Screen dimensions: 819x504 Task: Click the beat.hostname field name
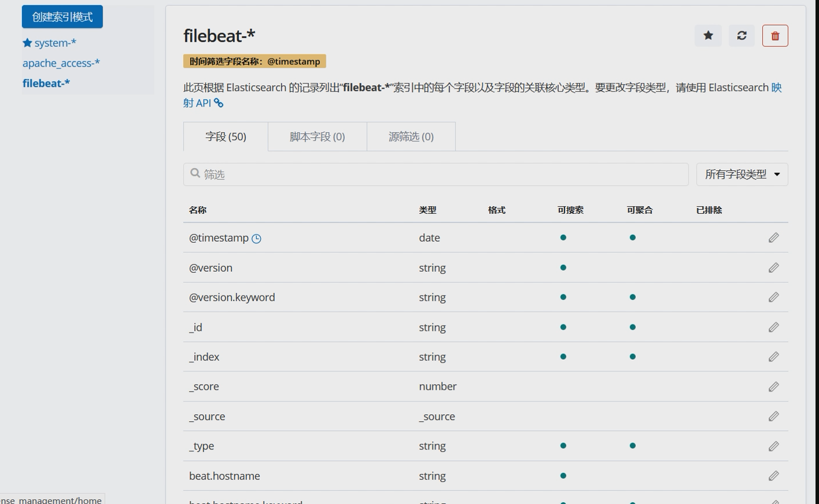224,476
